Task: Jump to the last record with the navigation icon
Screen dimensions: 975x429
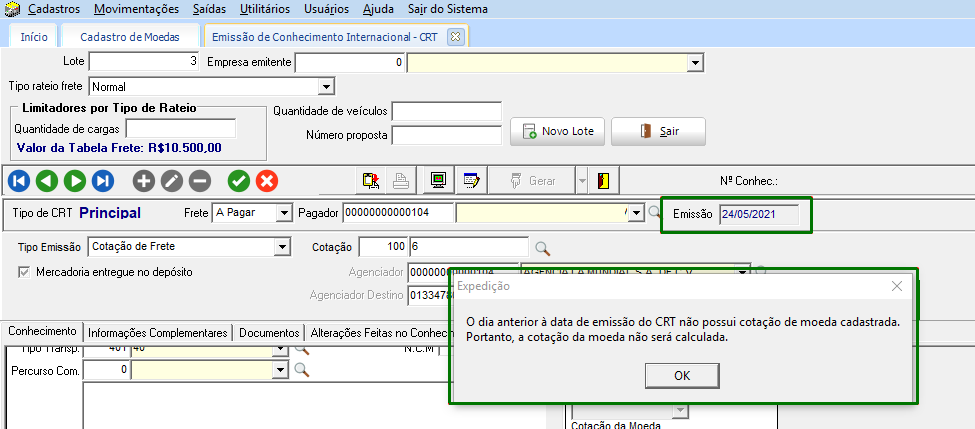Action: point(103,181)
